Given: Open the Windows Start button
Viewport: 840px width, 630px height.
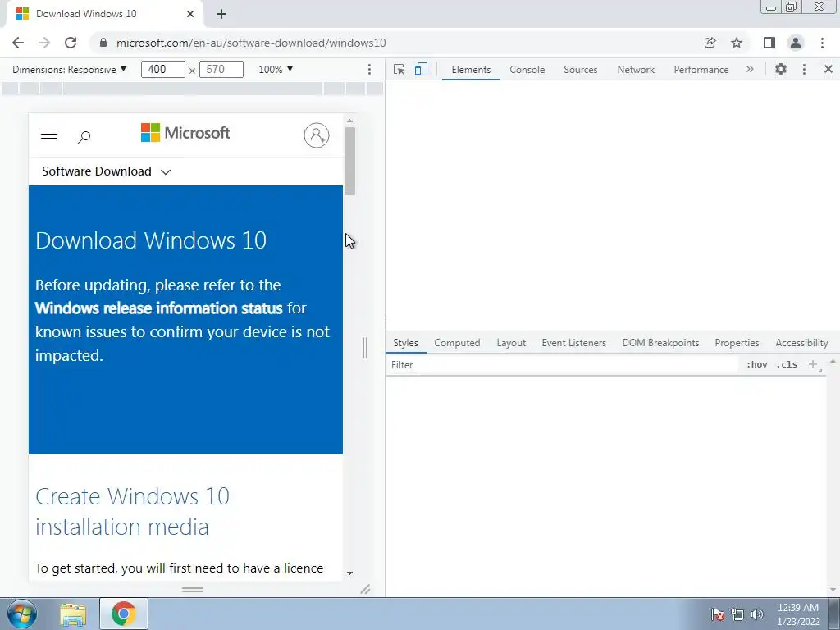Looking at the screenshot, I should tap(22, 614).
